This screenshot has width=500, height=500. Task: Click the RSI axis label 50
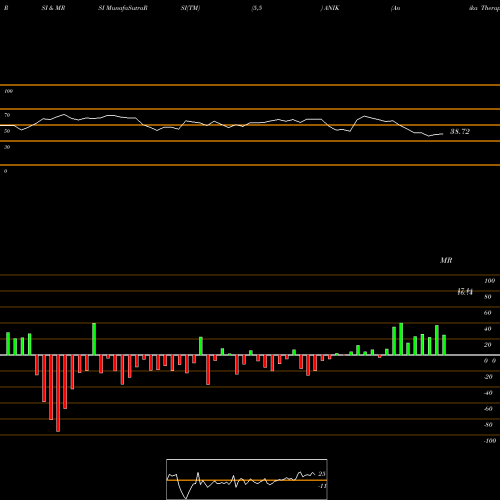[7, 131]
